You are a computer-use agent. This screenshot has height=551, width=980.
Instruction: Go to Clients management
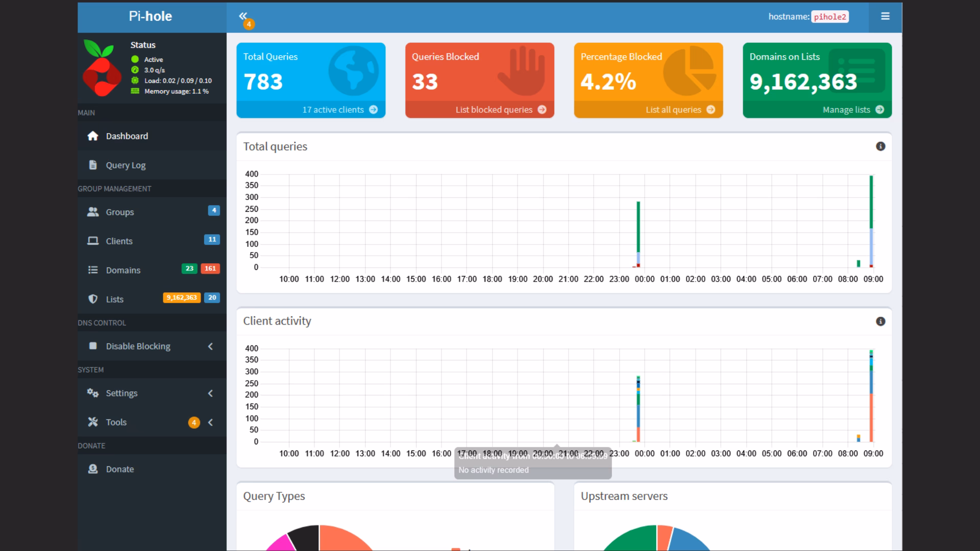click(x=152, y=241)
